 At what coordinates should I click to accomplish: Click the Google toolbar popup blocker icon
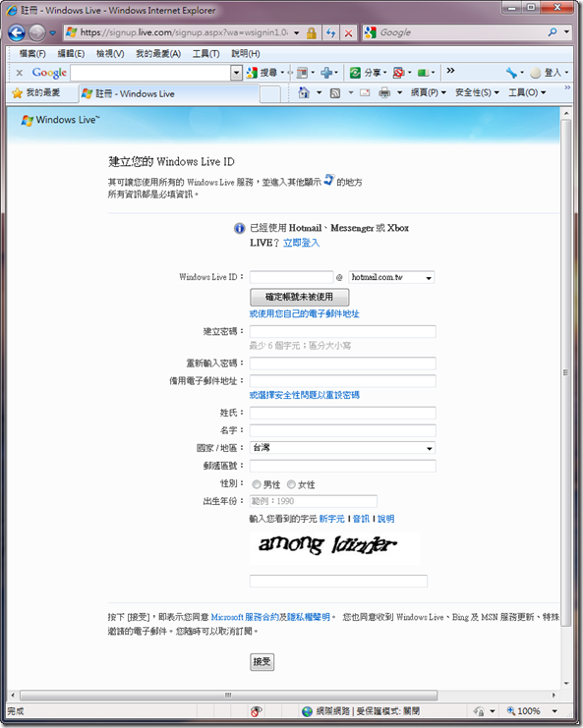(398, 73)
